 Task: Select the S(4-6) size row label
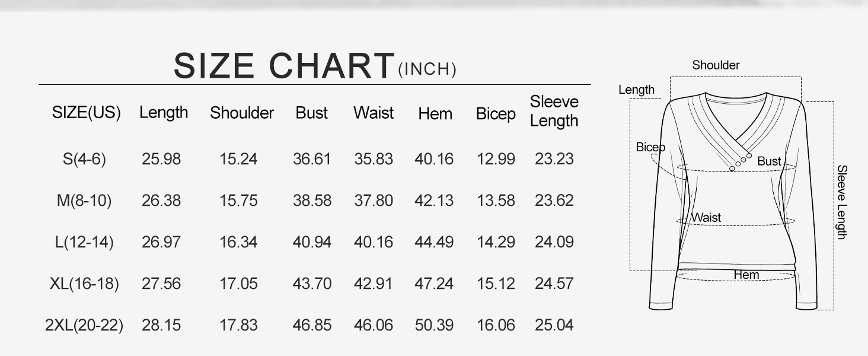84,159
